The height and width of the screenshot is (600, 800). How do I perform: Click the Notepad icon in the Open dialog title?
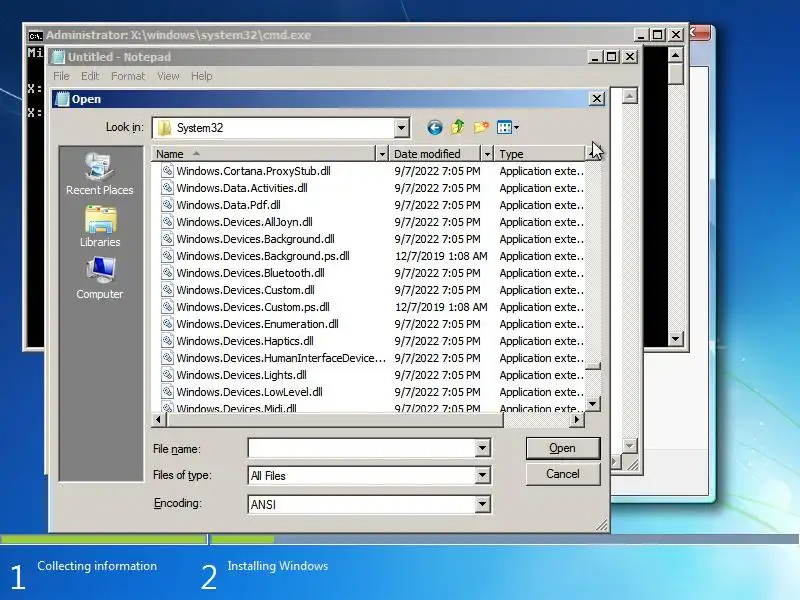coord(62,99)
